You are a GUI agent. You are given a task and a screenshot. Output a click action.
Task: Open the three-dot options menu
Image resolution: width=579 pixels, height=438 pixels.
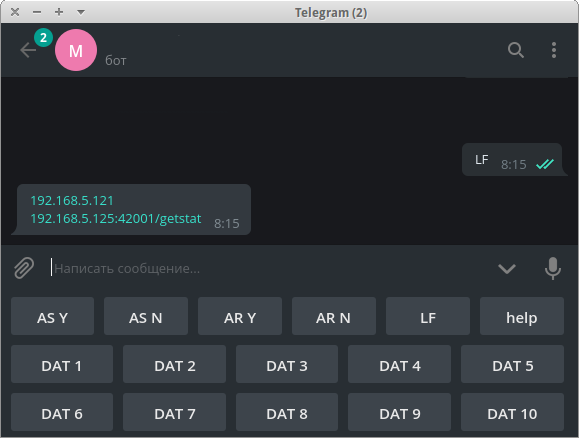click(554, 50)
